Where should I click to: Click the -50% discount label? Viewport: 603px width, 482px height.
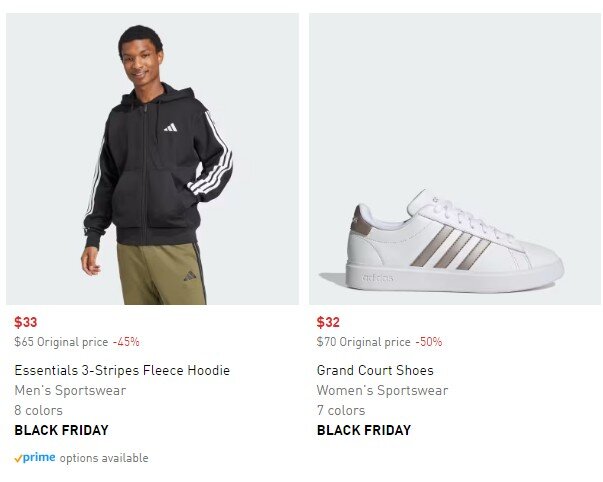[428, 342]
